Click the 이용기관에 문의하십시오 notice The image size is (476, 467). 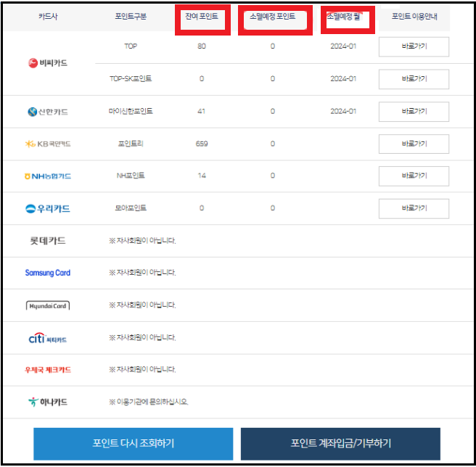point(149,402)
